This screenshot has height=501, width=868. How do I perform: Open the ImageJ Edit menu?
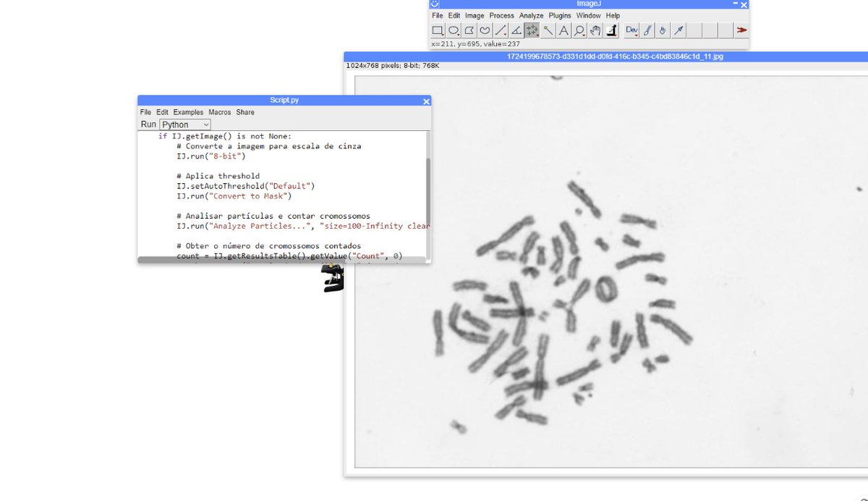click(454, 15)
